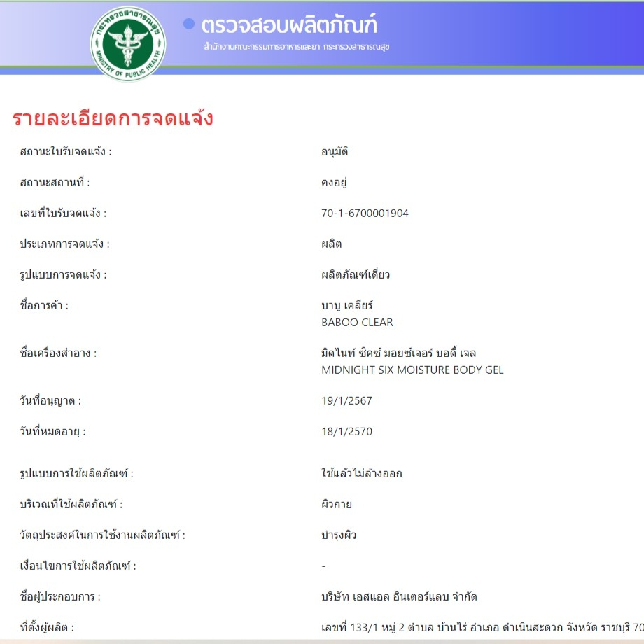Select the value ใช้แล้วไม่ล้างออก

coord(361,473)
